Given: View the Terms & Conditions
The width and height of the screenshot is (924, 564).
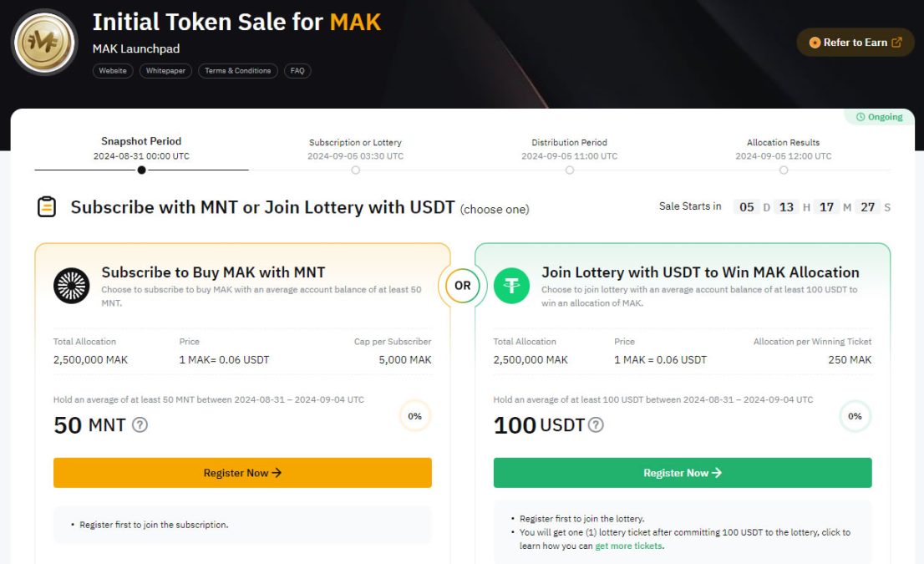Looking at the screenshot, I should pos(237,71).
